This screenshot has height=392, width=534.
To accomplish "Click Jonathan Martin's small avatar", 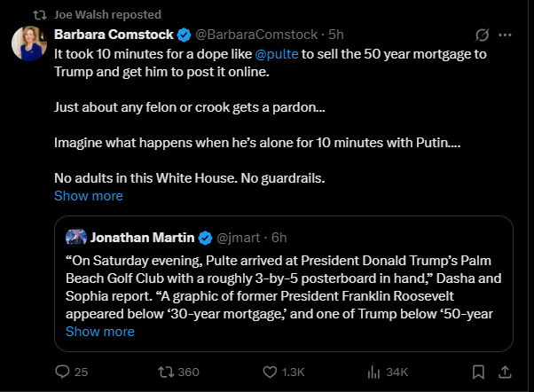I will pos(76,237).
